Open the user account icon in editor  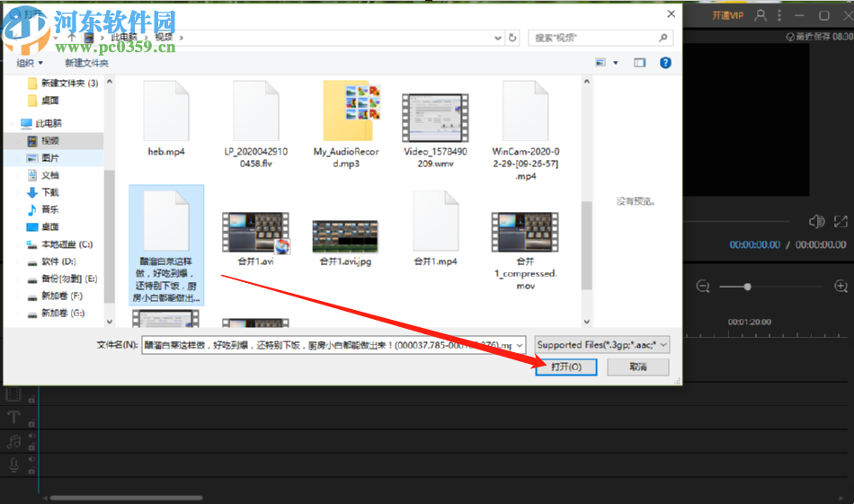[761, 15]
